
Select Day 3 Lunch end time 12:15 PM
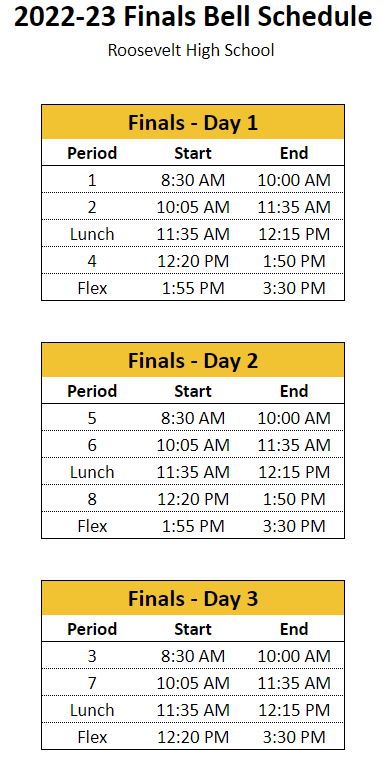click(x=294, y=710)
